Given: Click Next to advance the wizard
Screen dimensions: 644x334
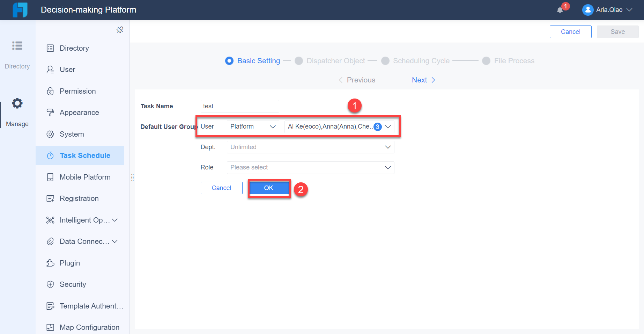Looking at the screenshot, I should 419,80.
